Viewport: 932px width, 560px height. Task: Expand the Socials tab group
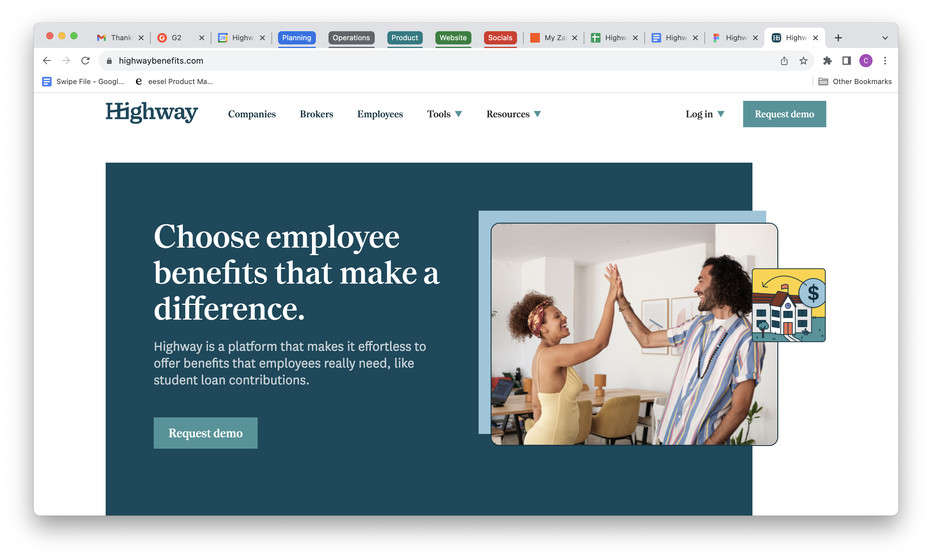point(500,38)
